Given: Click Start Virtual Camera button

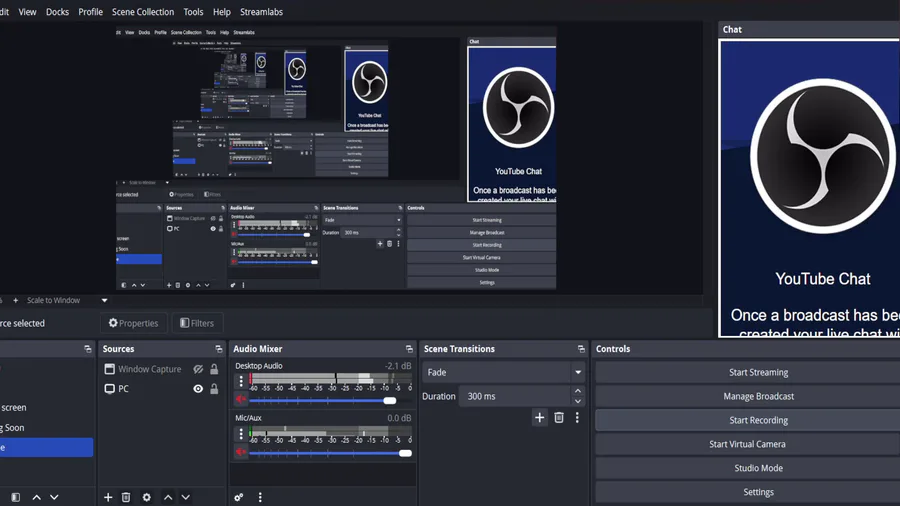Looking at the screenshot, I should [x=747, y=444].
